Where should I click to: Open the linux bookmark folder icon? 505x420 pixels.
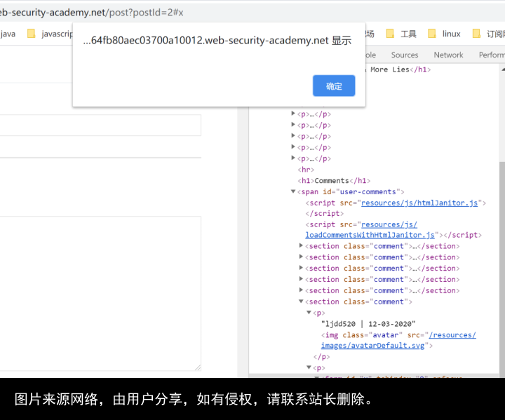click(432, 34)
